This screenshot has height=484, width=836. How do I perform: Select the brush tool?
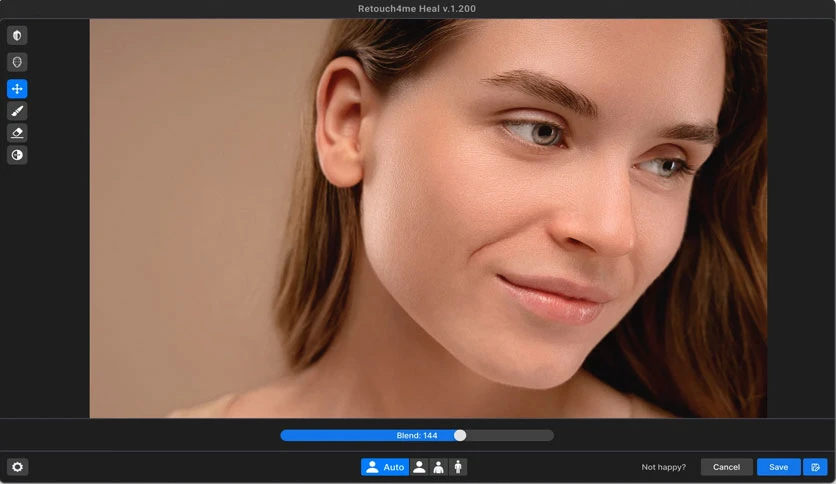point(17,111)
